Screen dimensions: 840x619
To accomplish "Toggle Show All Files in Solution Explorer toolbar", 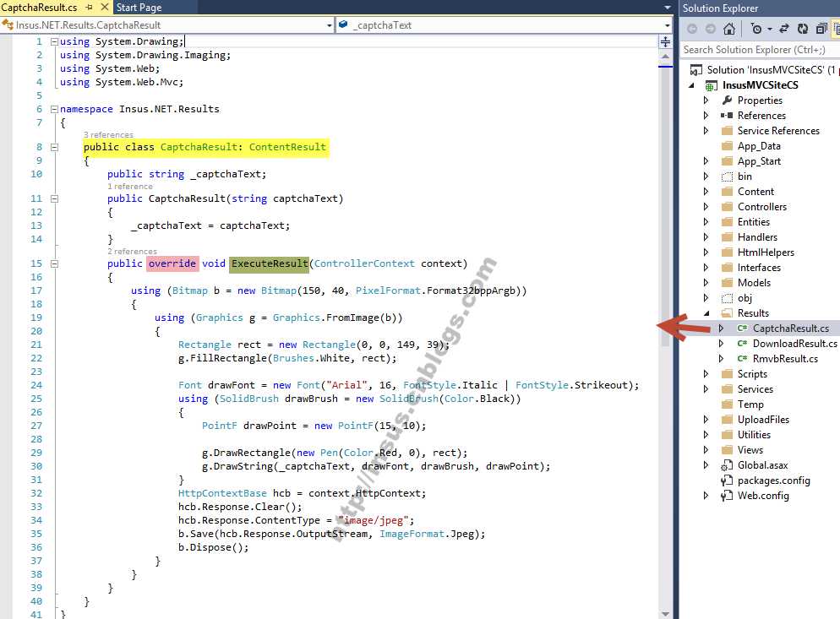I will click(837, 29).
